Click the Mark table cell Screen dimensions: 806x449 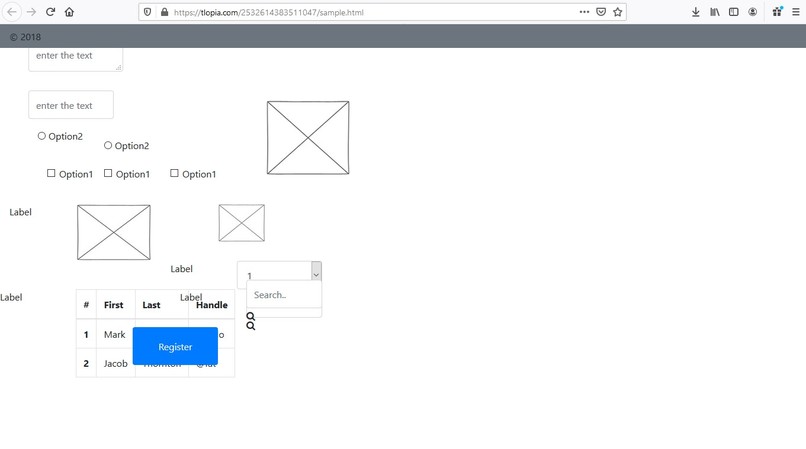pos(115,335)
